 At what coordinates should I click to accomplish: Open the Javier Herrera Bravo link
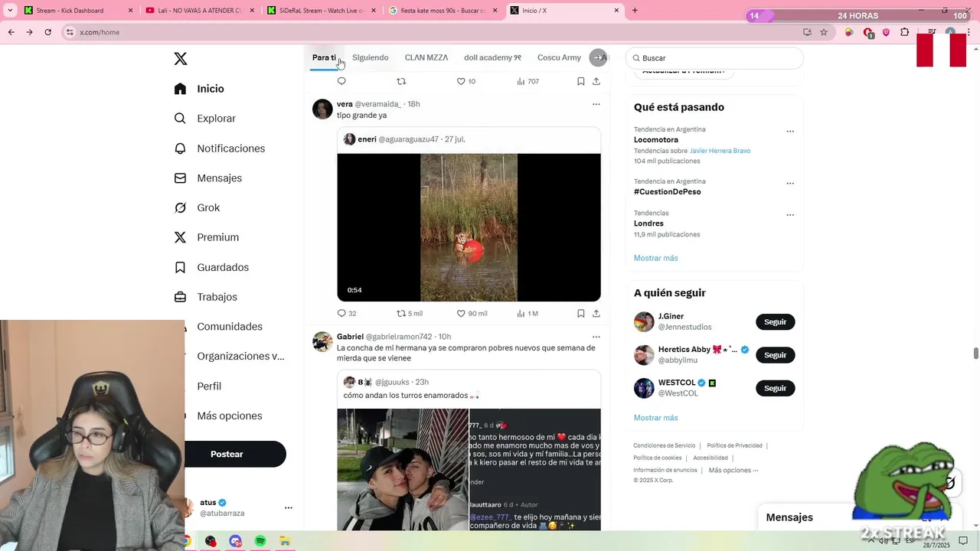pyautogui.click(x=720, y=151)
